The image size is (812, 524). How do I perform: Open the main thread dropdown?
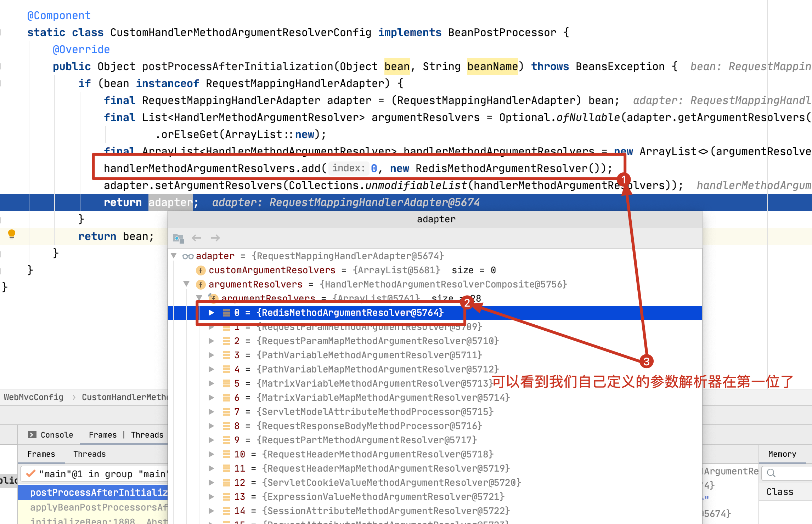tap(94, 474)
